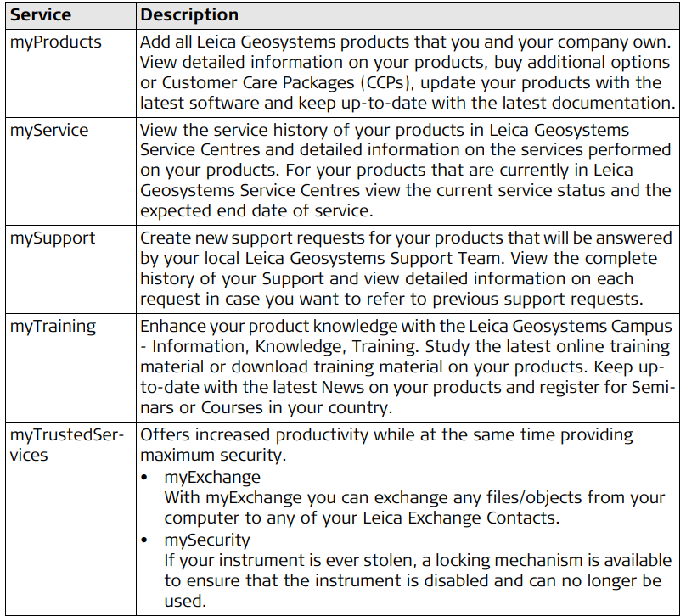Select the myProducts service name

tap(55, 42)
